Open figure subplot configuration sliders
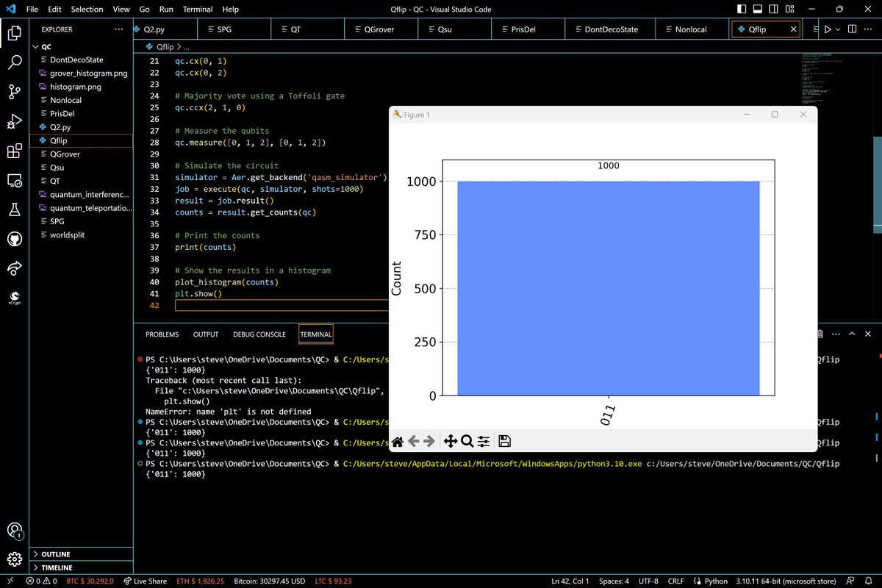This screenshot has width=882, height=588. click(484, 441)
